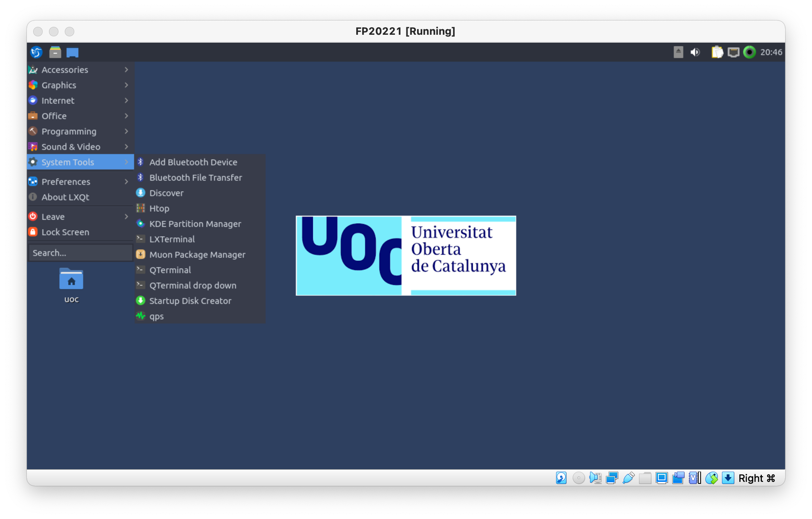This screenshot has width=812, height=519.
Task: Click VirtualBox optical disk status icon
Action: pos(579,478)
